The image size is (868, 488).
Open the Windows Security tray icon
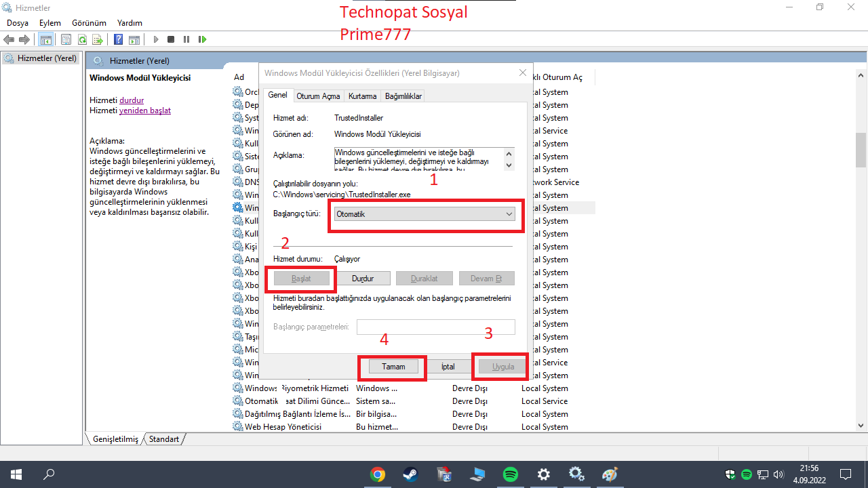[x=731, y=474]
